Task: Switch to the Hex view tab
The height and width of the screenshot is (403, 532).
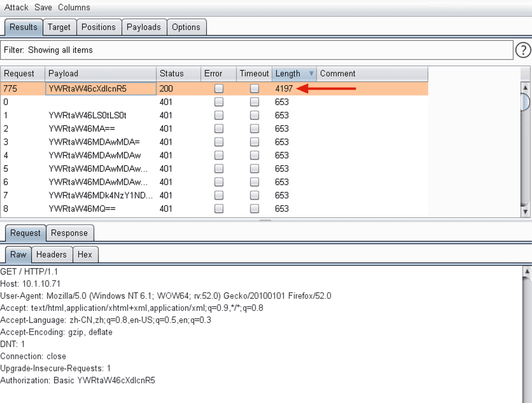Action: [x=85, y=254]
